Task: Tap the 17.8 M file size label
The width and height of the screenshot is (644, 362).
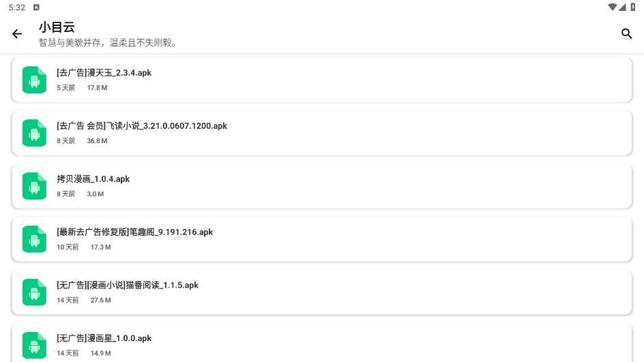Action: [97, 88]
